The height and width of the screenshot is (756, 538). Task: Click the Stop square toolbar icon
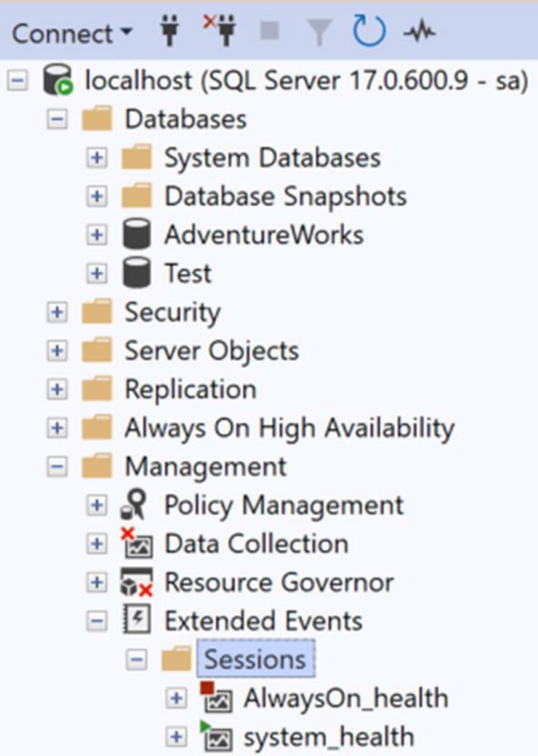pyautogui.click(x=269, y=30)
